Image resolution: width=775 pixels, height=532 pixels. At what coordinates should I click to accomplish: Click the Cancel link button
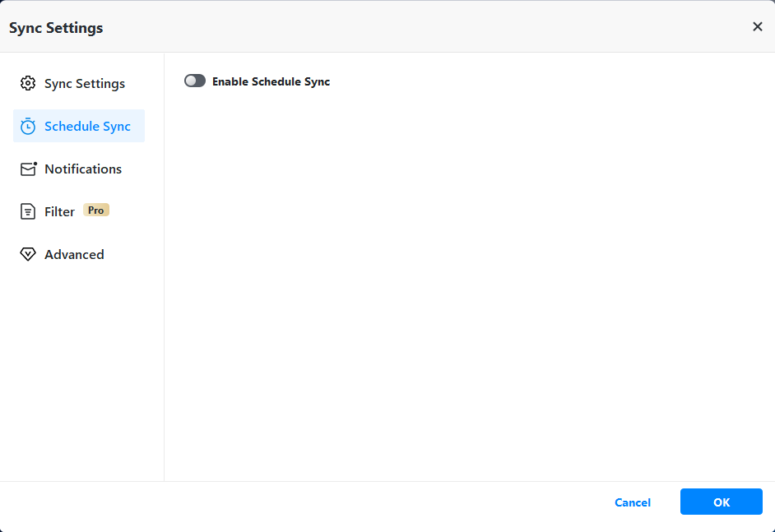coord(633,502)
